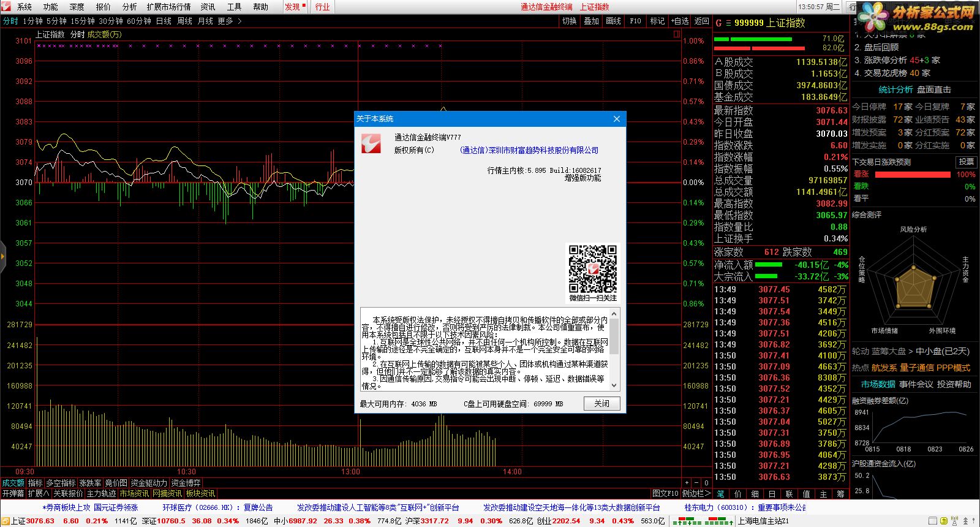Select the 细 detail view icon

pyautogui.click(x=755, y=493)
